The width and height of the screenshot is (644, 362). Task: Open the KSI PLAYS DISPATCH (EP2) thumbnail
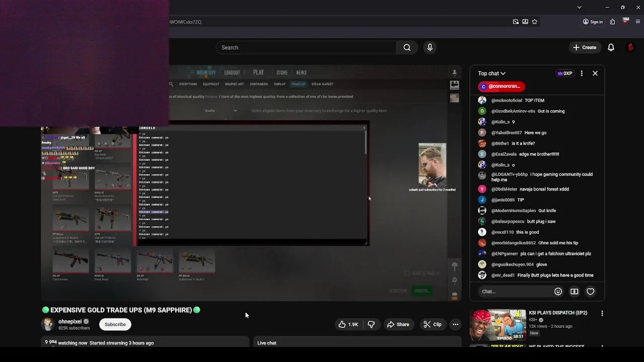(x=498, y=325)
